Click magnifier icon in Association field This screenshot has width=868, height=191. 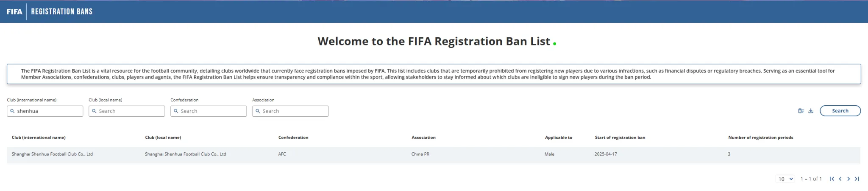[x=258, y=111]
